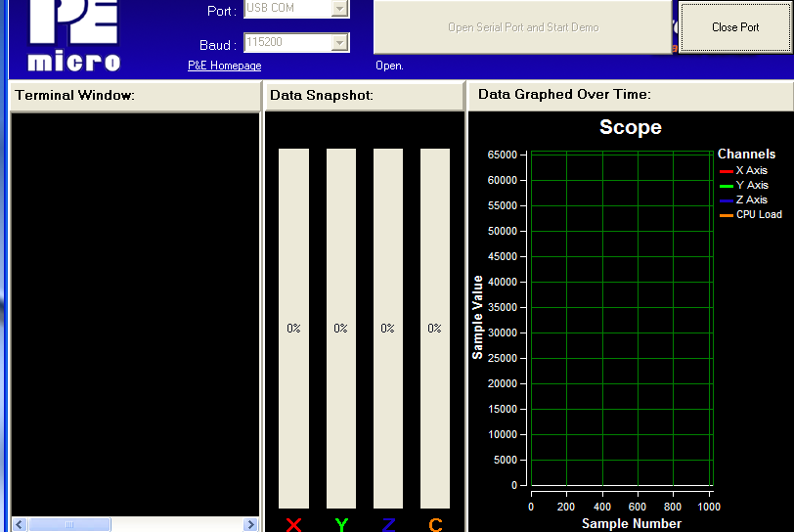The height and width of the screenshot is (532, 794).
Task: Click the green Y Axis legend swatch
Action: tap(727, 186)
